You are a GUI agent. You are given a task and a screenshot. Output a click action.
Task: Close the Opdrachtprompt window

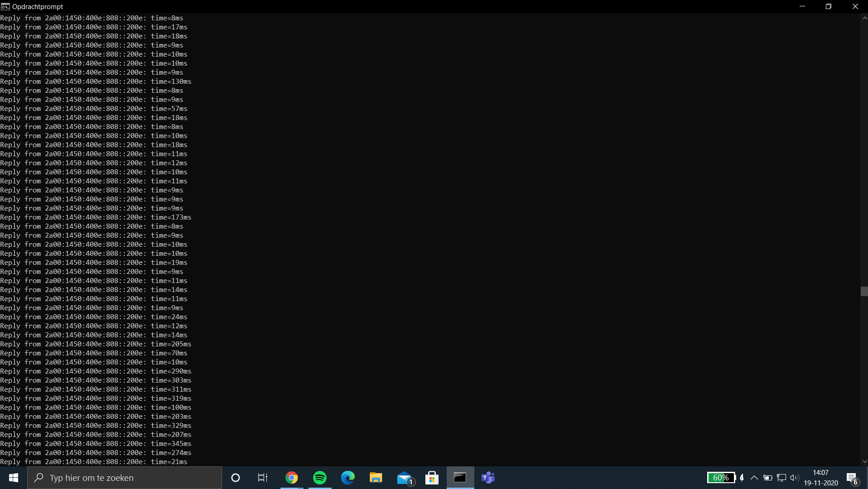point(855,6)
